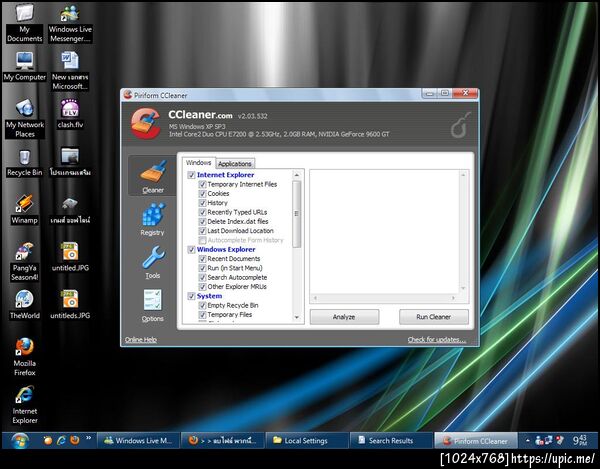Uncheck Other Explorer MRUs checkbox

pyautogui.click(x=202, y=287)
